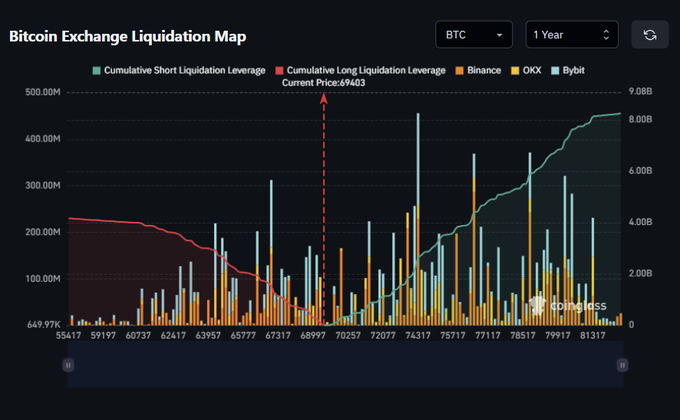680x420 pixels.
Task: Toggle Cumulative Short Liquidation Leverage legend label
Action: (184, 71)
